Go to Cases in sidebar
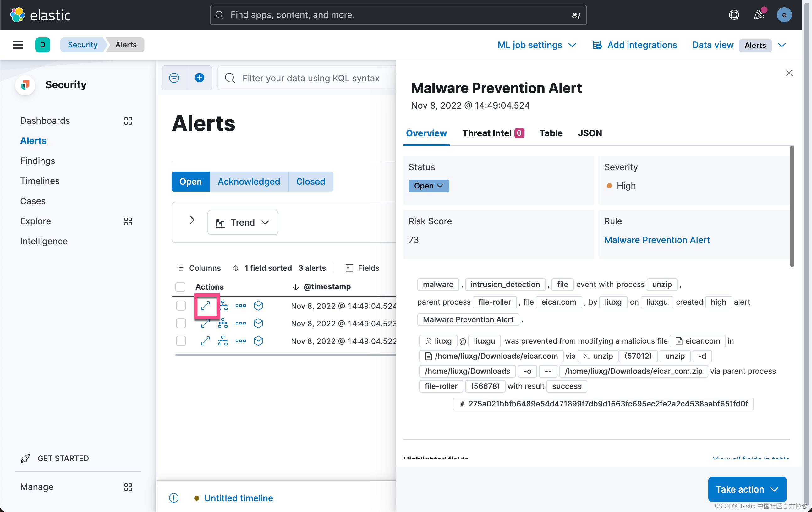Image resolution: width=812 pixels, height=512 pixels. pos(33,201)
